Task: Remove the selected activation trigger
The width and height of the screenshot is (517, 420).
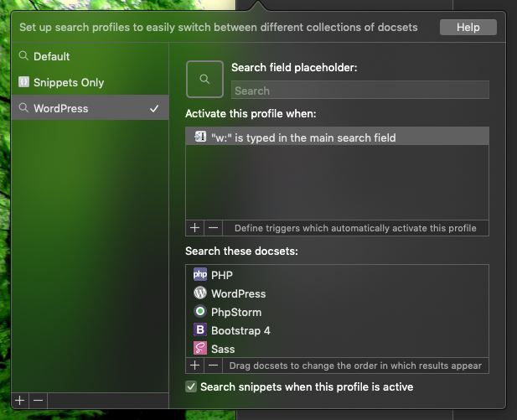Action: pyautogui.click(x=214, y=228)
